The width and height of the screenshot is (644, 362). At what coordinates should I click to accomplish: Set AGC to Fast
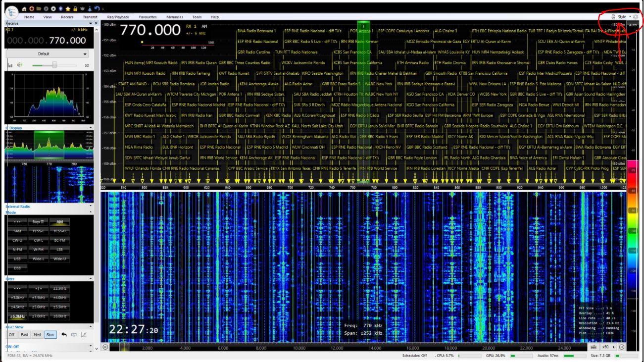coord(24,335)
